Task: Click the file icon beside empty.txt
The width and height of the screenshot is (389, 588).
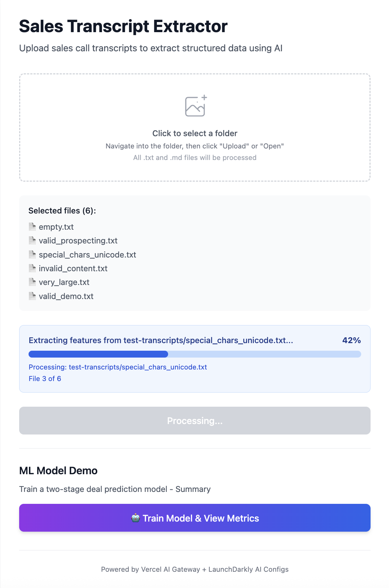Action: pos(32,226)
